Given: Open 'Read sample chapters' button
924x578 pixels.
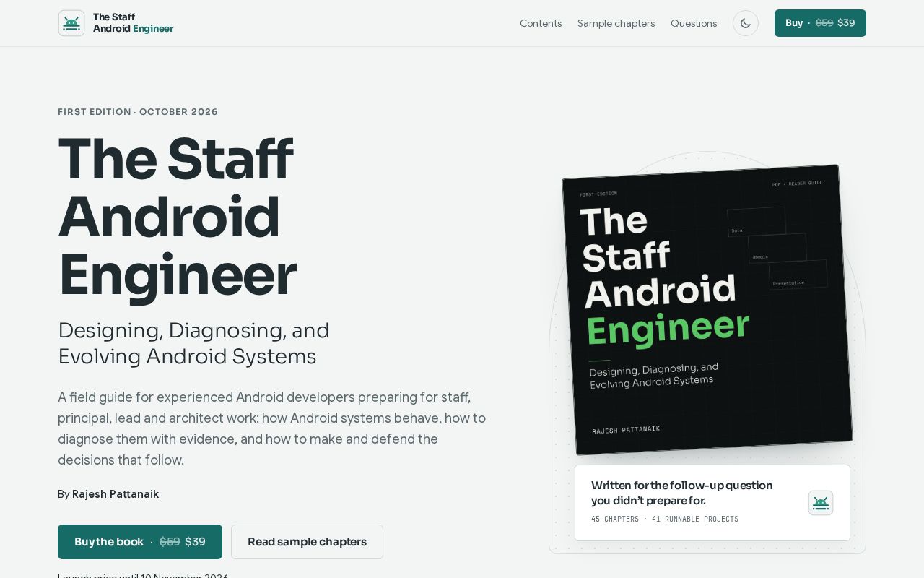Looking at the screenshot, I should (307, 542).
